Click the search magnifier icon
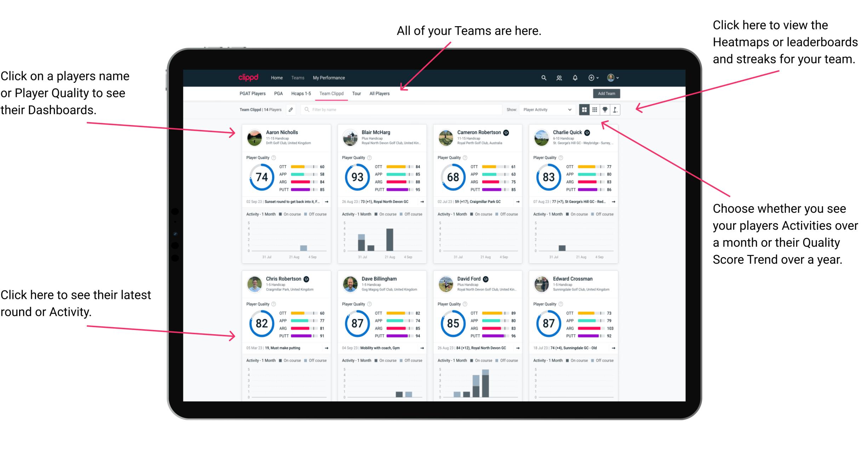The width and height of the screenshot is (868, 467). click(543, 77)
